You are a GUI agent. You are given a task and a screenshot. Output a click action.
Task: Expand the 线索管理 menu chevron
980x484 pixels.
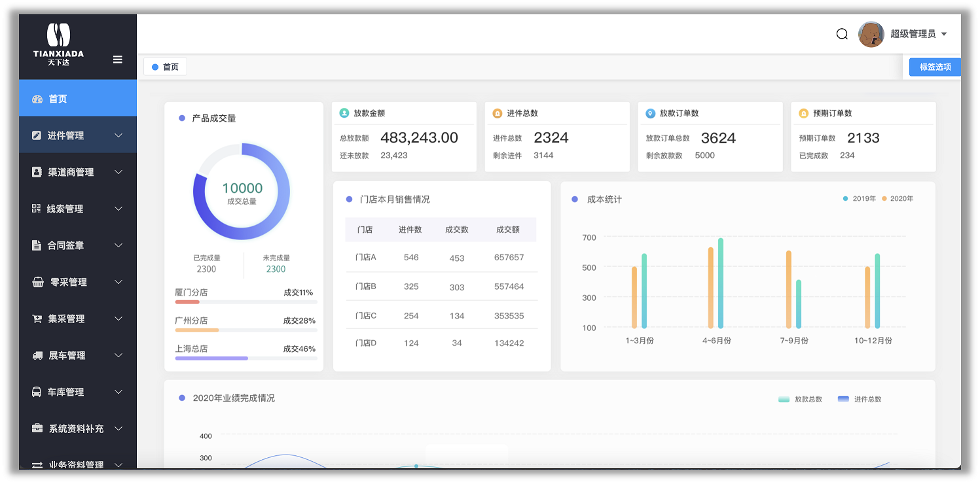(x=118, y=209)
